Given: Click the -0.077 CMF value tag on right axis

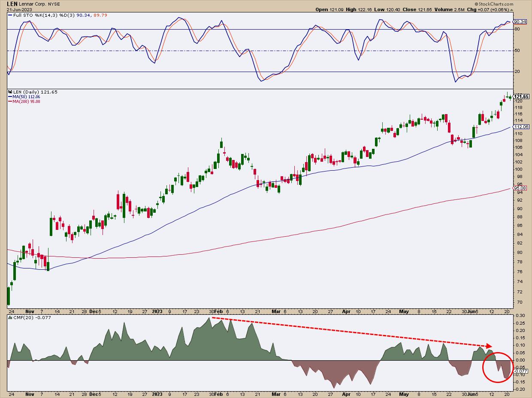Looking at the screenshot, I should [x=520, y=371].
